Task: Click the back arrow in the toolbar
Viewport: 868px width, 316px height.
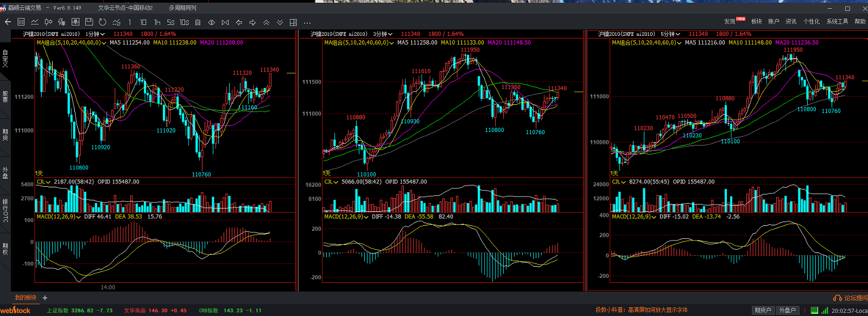Action: point(8,22)
